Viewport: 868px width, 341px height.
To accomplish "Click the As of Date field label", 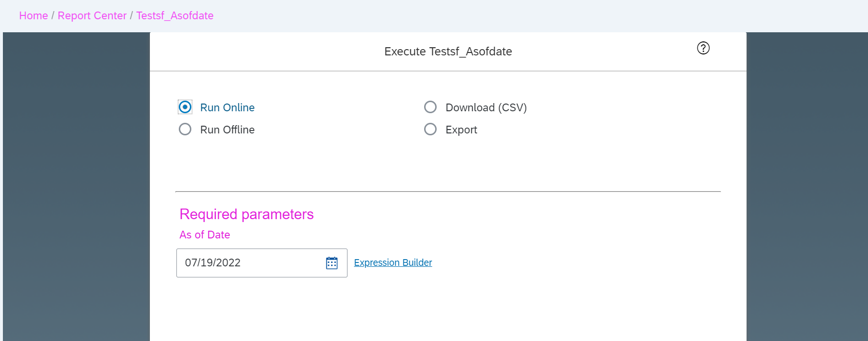I will tap(205, 235).
